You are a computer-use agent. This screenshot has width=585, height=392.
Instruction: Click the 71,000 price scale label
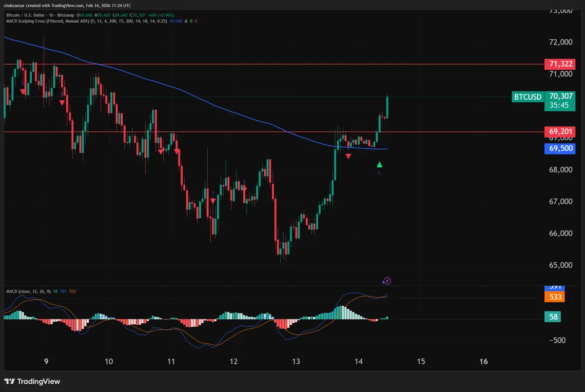tap(561, 74)
